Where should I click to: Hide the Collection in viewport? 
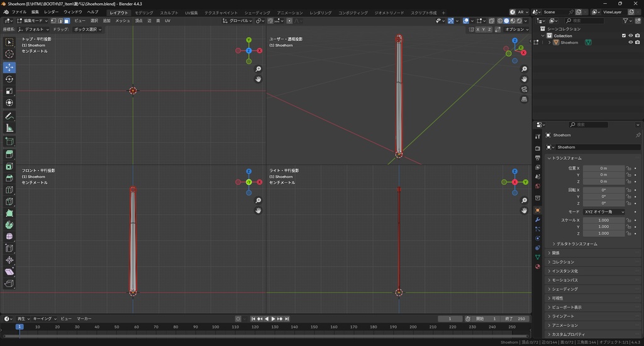[630, 36]
